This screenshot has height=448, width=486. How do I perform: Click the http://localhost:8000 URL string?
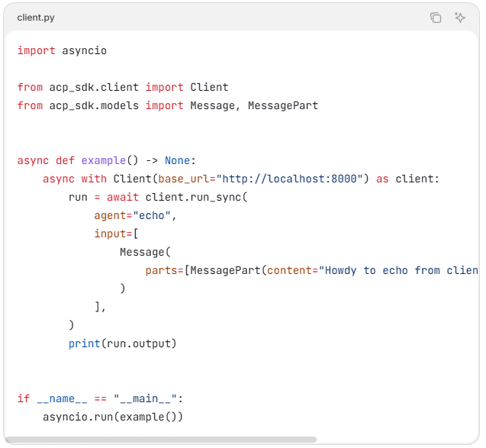pos(293,179)
